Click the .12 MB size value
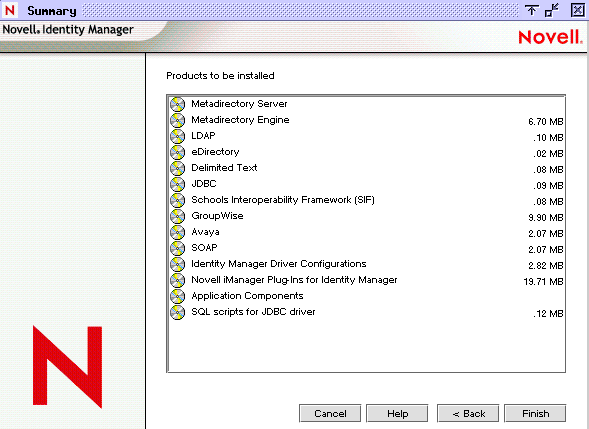This screenshot has height=429, width=589. [548, 314]
